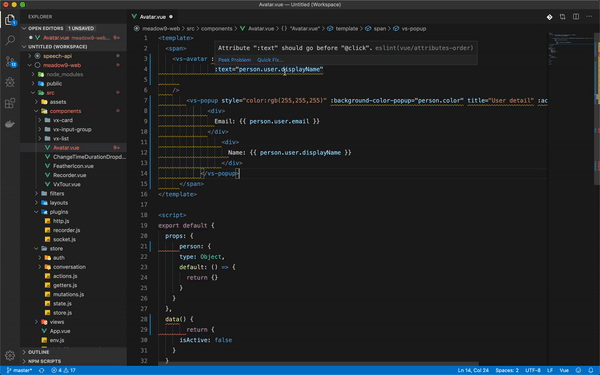This screenshot has height=375, width=600.
Task: Click the source control diamond icon in editor toolbar
Action: 549,17
